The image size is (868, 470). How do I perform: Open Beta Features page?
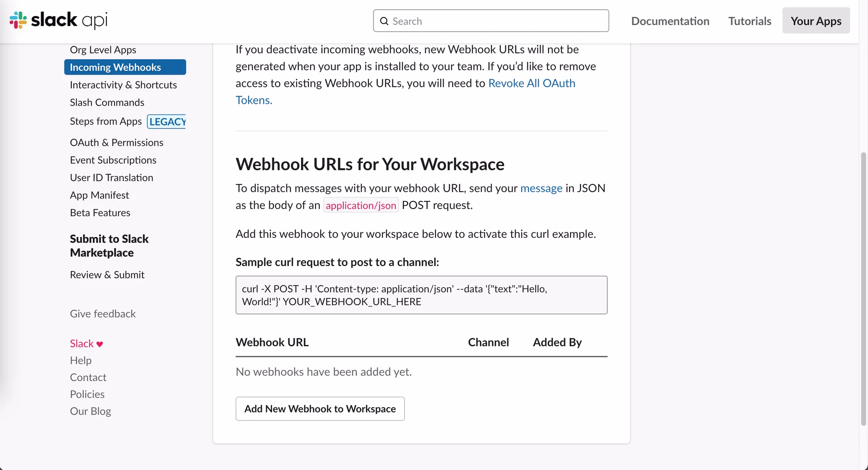100,213
